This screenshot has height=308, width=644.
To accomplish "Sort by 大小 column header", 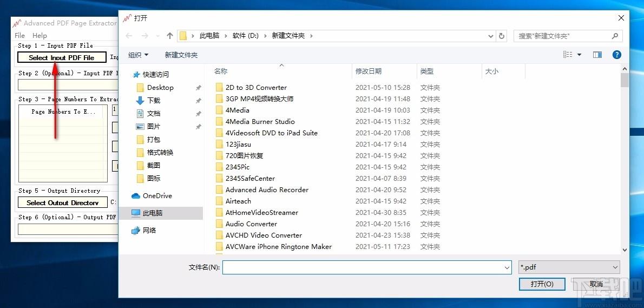I will coord(491,71).
